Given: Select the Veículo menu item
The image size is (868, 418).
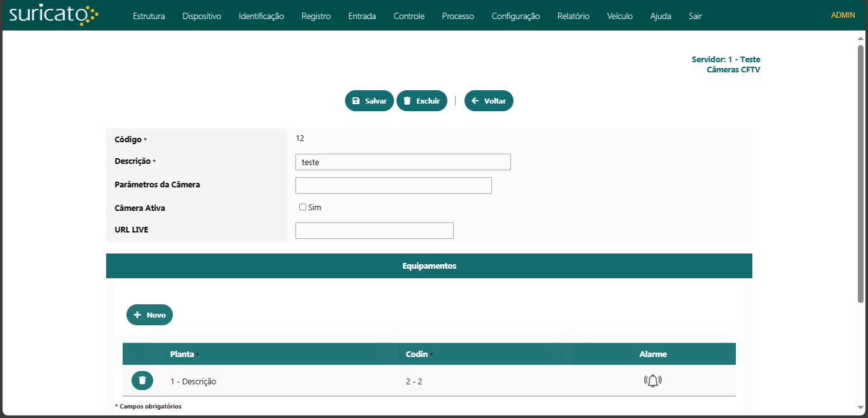Looking at the screenshot, I should (620, 16).
